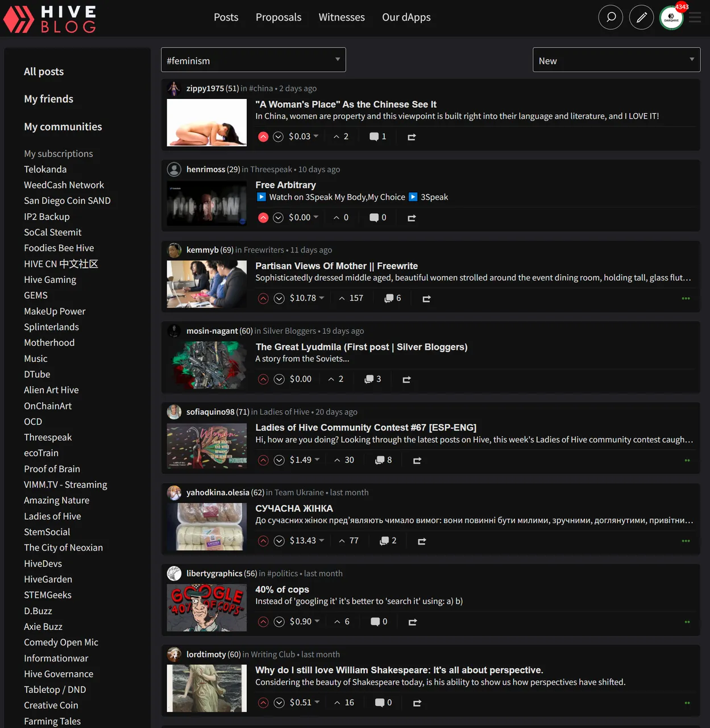
Task: Open more options dots on Partisan Views post
Action: pos(686,299)
